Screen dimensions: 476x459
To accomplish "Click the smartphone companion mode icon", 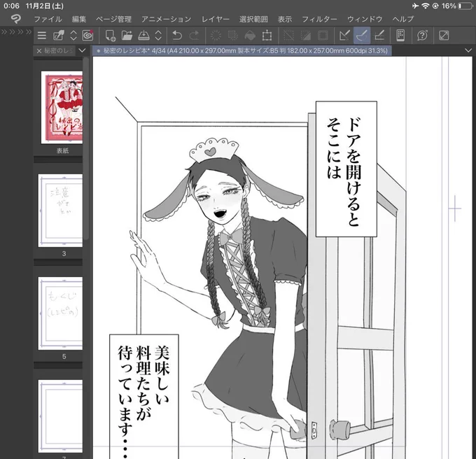I will pos(400,36).
